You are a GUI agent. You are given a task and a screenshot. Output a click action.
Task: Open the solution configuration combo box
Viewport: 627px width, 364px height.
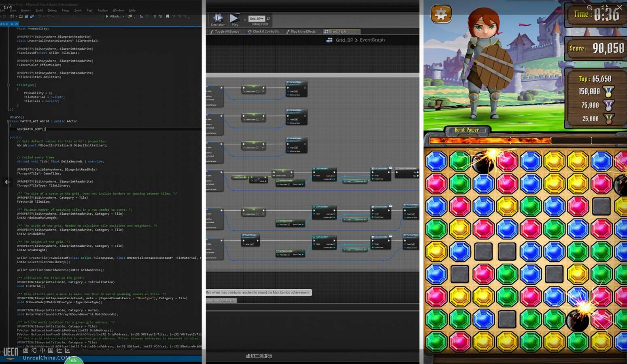[x=66, y=17]
